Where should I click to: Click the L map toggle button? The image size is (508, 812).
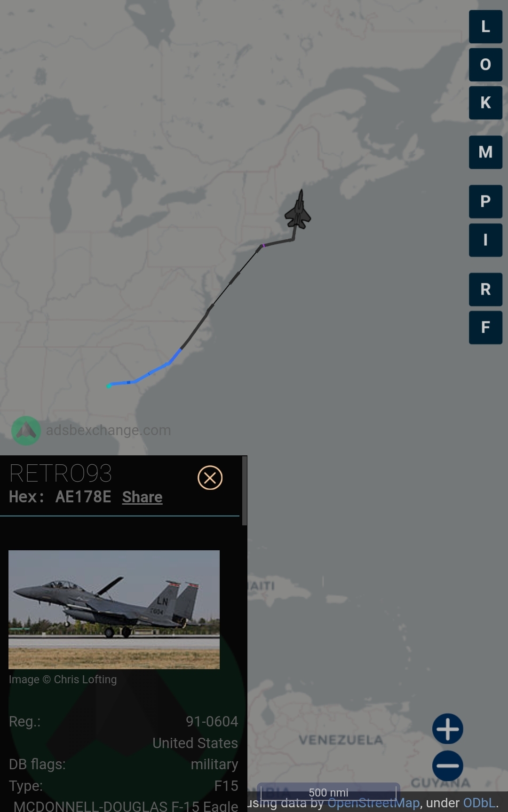[485, 26]
